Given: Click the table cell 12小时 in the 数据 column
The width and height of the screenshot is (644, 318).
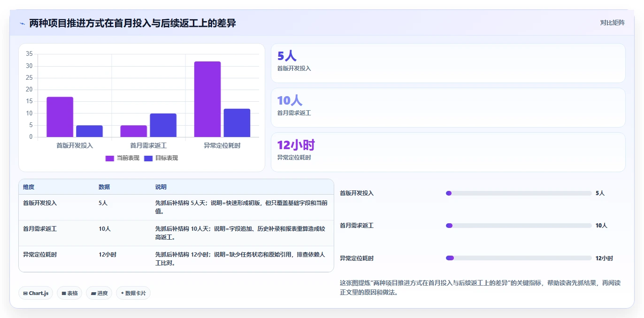Looking at the screenshot, I should click(x=107, y=255).
